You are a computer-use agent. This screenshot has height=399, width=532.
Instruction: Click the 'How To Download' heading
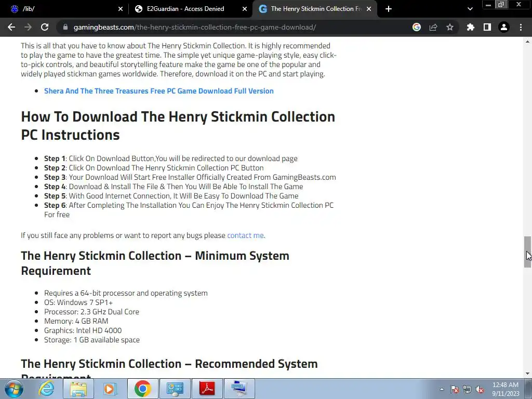click(x=178, y=126)
